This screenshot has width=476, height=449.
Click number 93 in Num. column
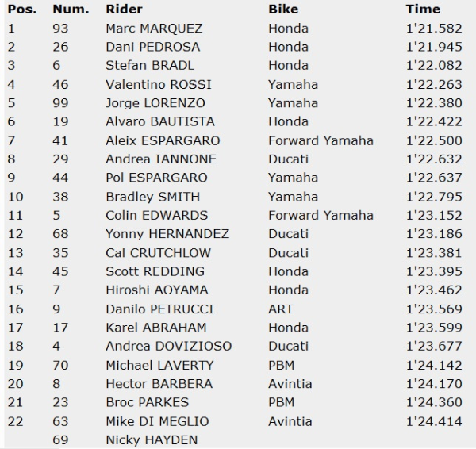pyautogui.click(x=60, y=28)
